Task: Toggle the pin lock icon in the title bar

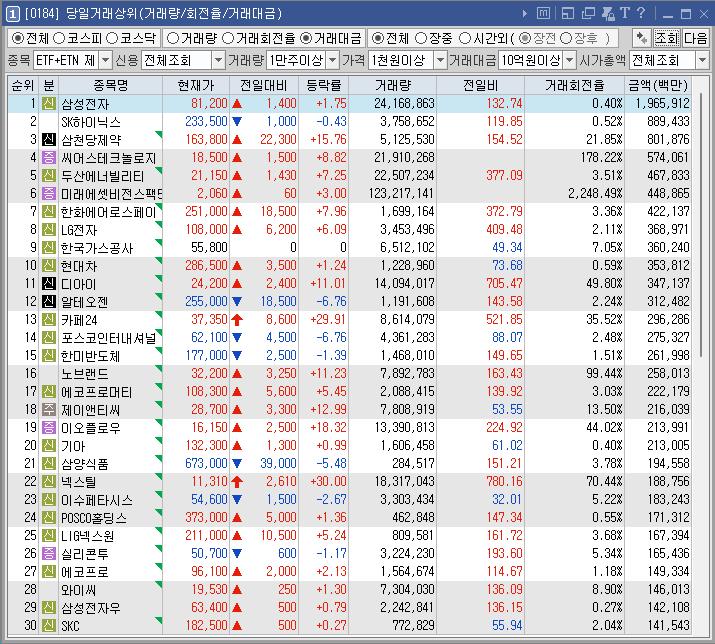Action: tap(608, 14)
